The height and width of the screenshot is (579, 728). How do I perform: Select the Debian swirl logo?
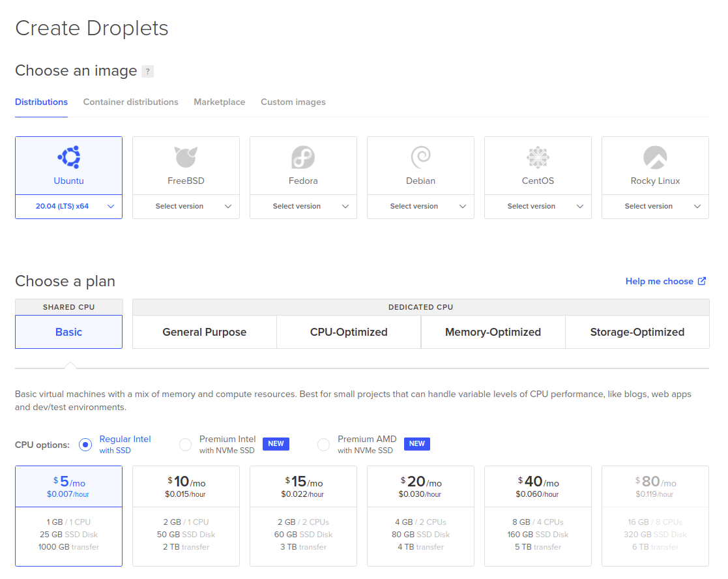pos(420,157)
